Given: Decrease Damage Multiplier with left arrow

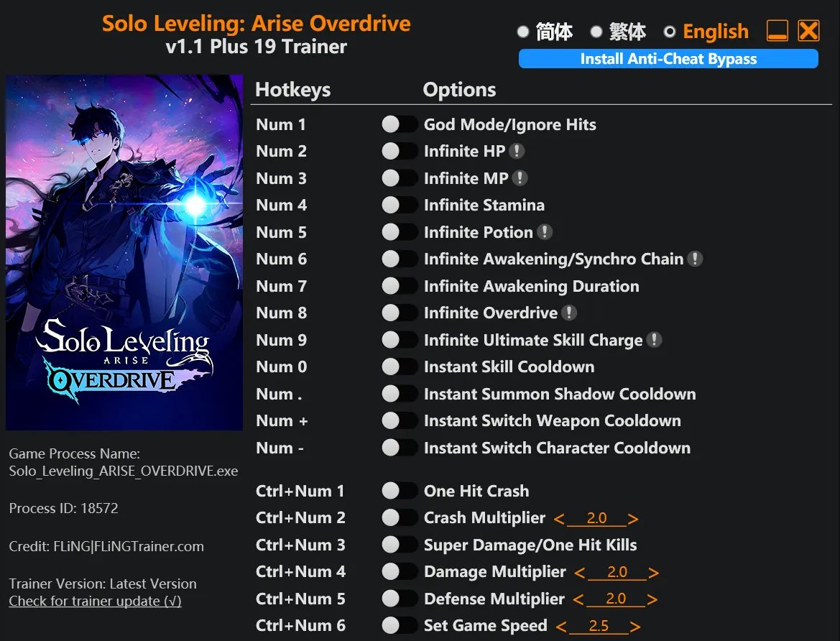Looking at the screenshot, I should click(580, 573).
